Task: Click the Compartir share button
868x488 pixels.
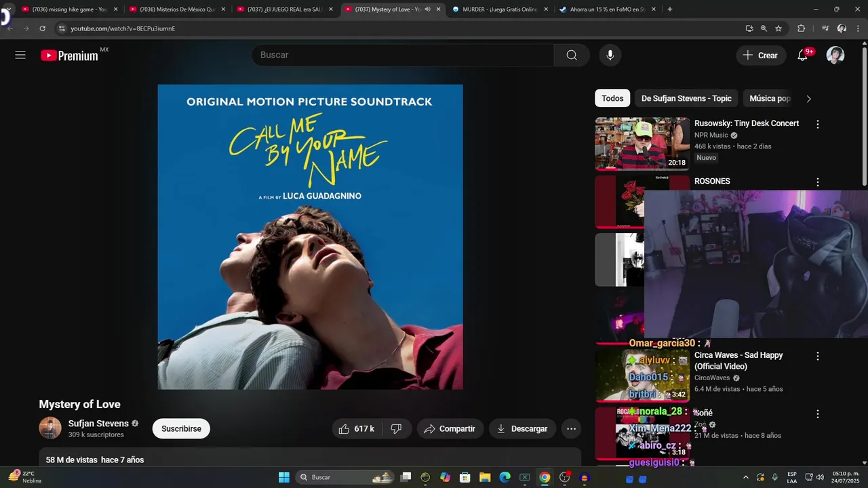Action: tap(450, 428)
